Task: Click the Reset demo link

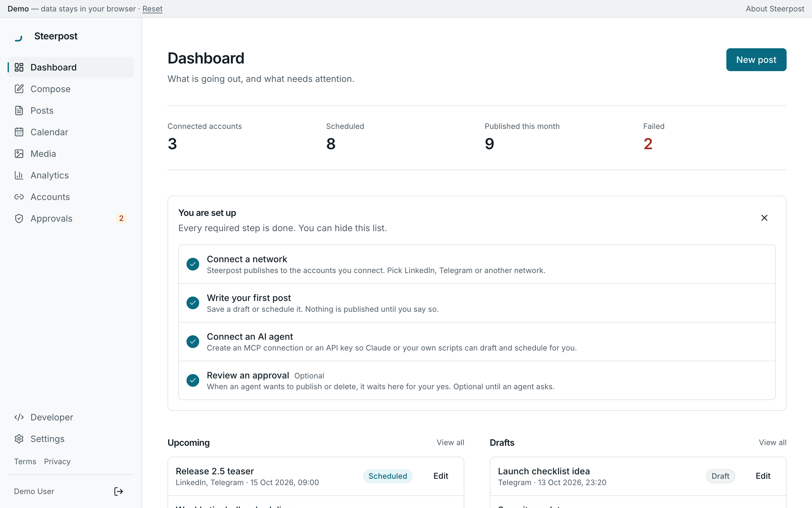Action: pos(152,9)
